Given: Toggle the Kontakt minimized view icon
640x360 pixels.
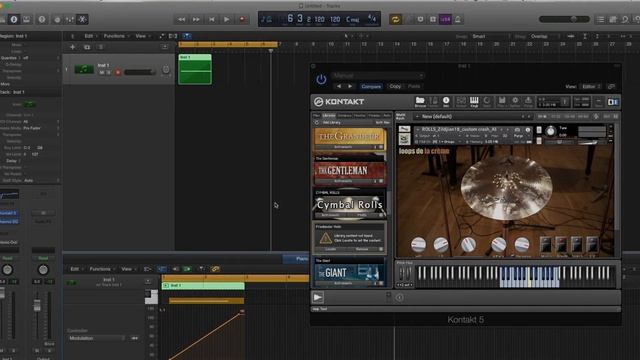Looking at the screenshot, I should [x=598, y=102].
